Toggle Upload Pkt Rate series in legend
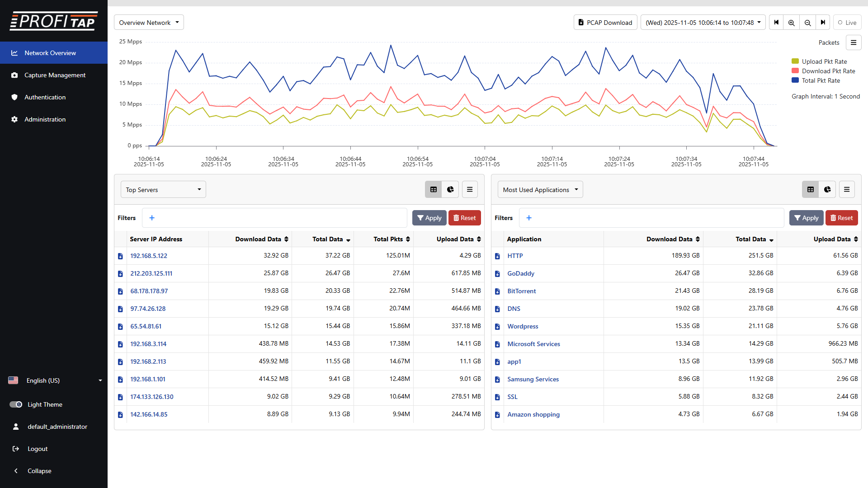Screen dimensions: 868x488 (x=824, y=61)
